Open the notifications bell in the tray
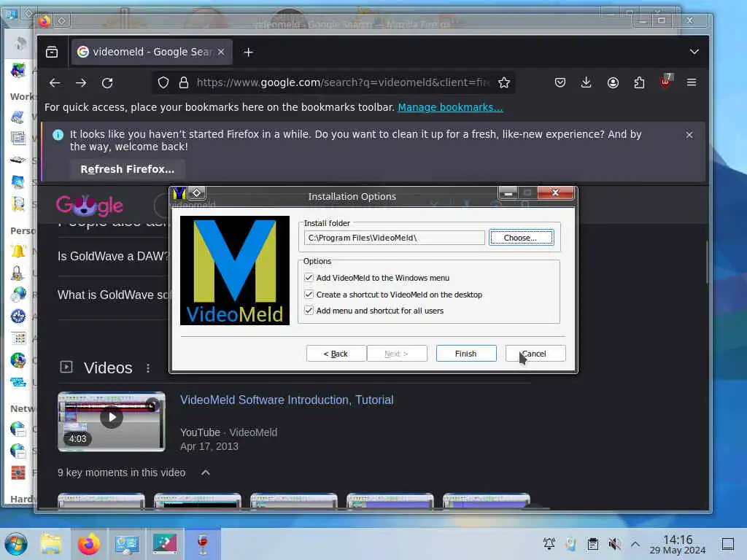This screenshot has height=560, width=747. point(549,544)
